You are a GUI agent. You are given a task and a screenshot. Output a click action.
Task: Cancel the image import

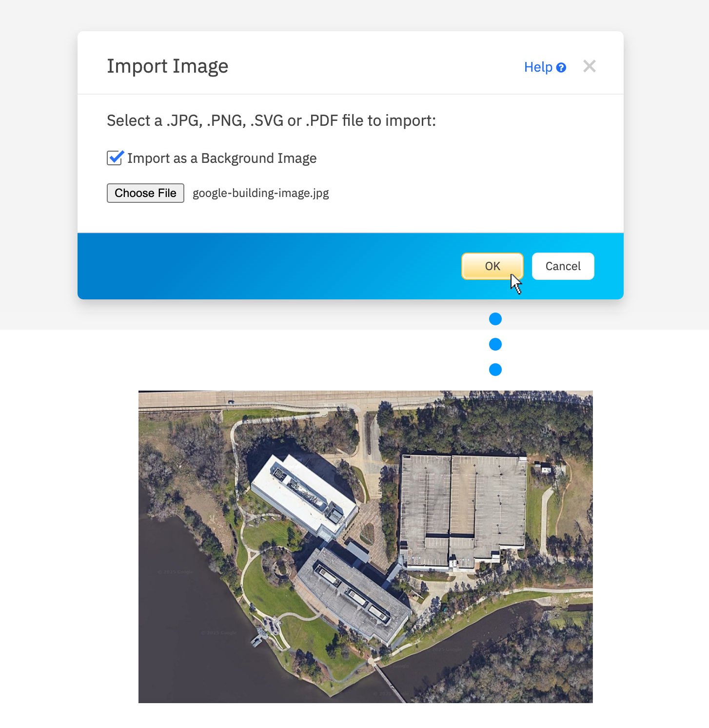563,266
